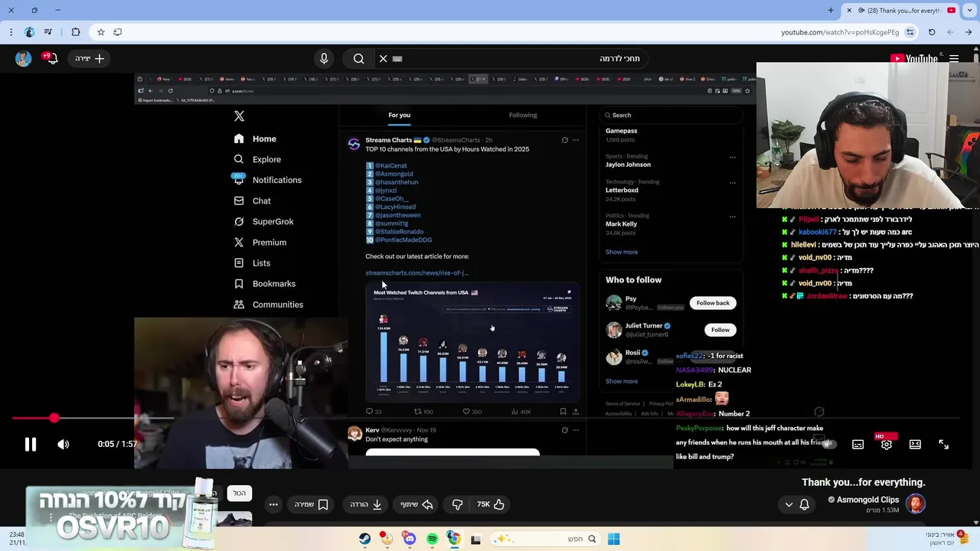This screenshot has width=980, height=551.
Task: Click the Steam icon in the taskbar
Action: click(364, 539)
